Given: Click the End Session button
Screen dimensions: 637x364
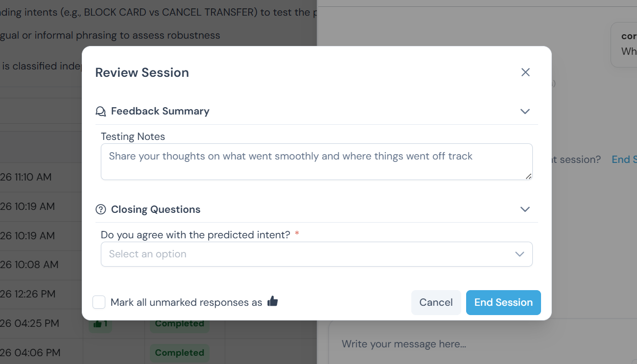Looking at the screenshot, I should tap(503, 302).
